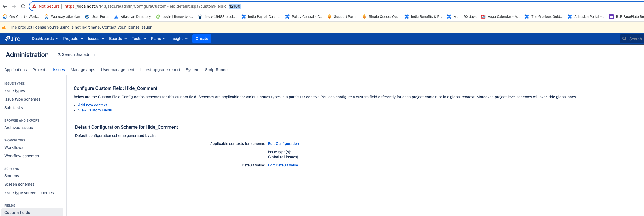This screenshot has height=216, width=644.
Task: Open the ScriptRunner tab
Action: point(217,70)
